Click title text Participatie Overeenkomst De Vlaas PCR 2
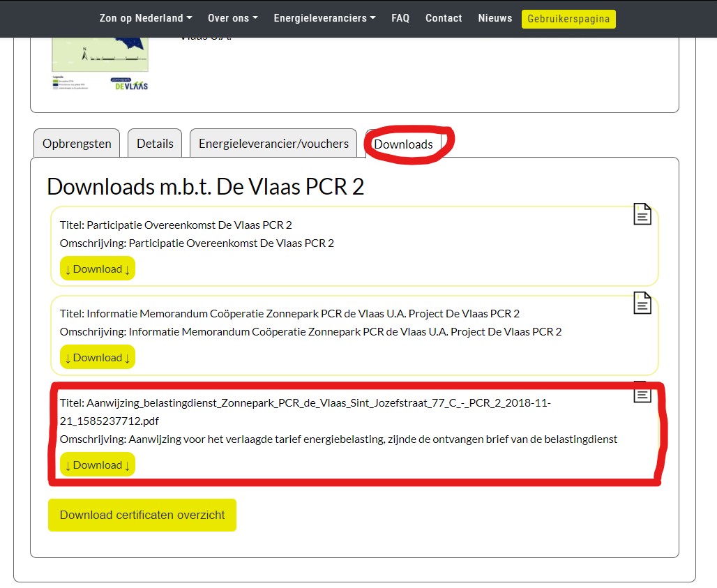This screenshot has height=588, width=717. point(189,225)
